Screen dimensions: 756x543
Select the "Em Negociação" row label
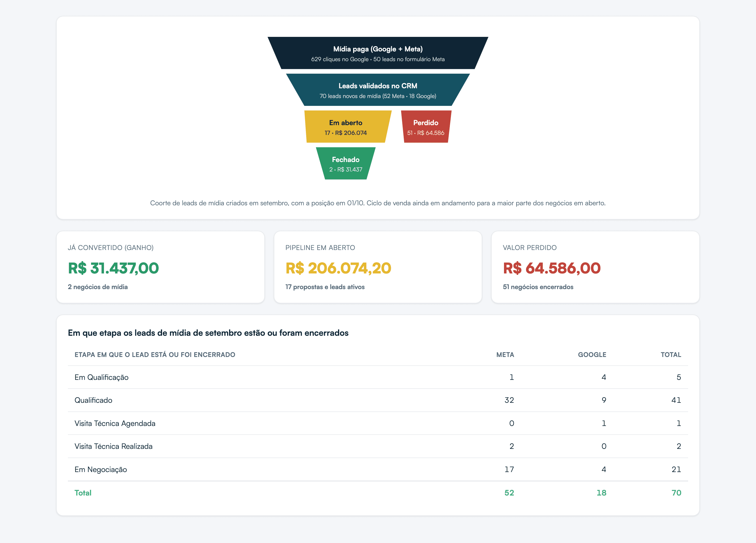[x=101, y=469]
